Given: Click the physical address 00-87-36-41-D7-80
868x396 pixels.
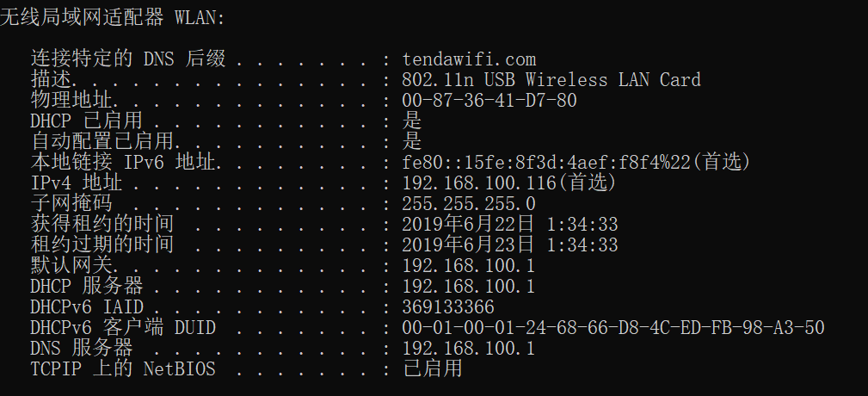Looking at the screenshot, I should point(489,101).
